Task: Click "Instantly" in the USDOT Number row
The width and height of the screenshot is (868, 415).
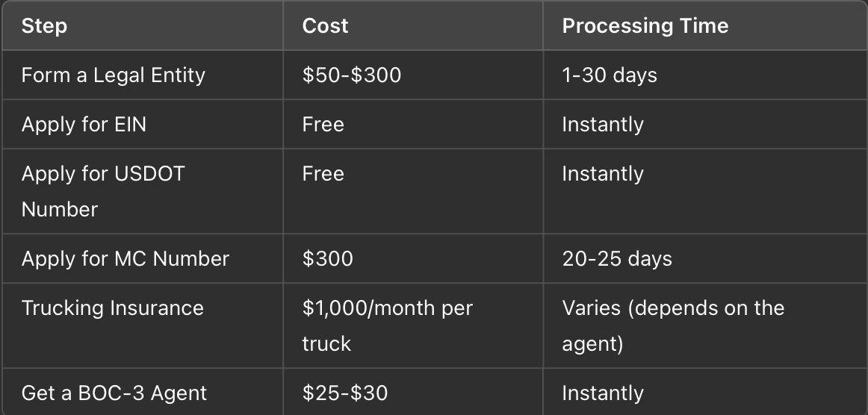Action: coord(603,174)
